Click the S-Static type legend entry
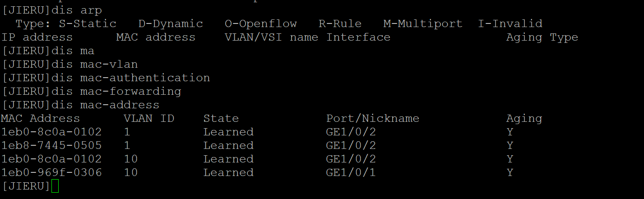The width and height of the screenshot is (644, 199). (88, 23)
